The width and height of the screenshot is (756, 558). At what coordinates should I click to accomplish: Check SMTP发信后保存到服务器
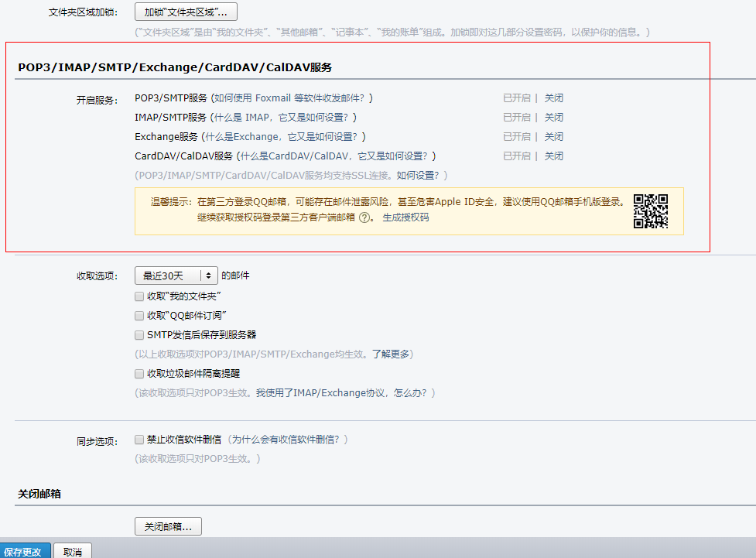[x=139, y=336]
